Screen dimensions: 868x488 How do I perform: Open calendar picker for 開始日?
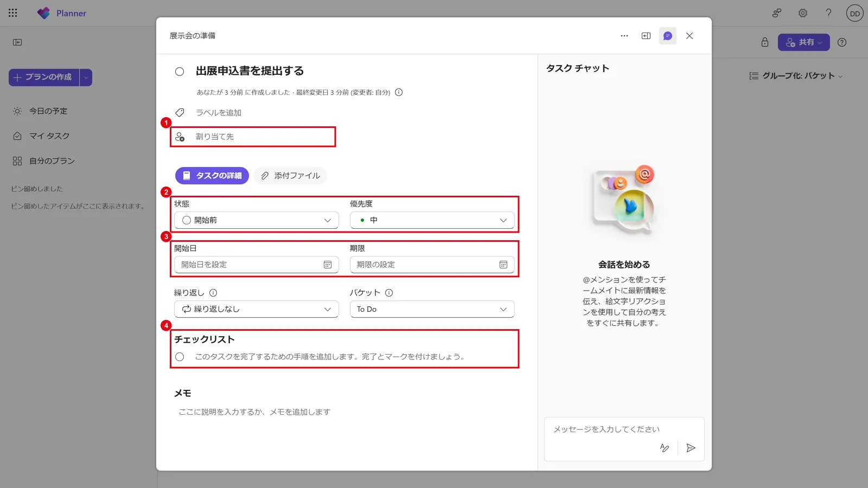tap(328, 265)
